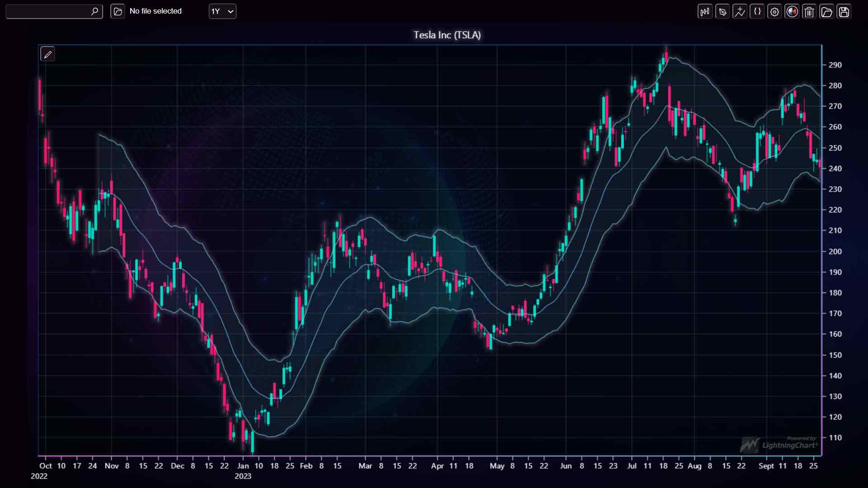Click the "Aug" date axis label
This screenshot has width=868, height=488.
pyautogui.click(x=694, y=466)
